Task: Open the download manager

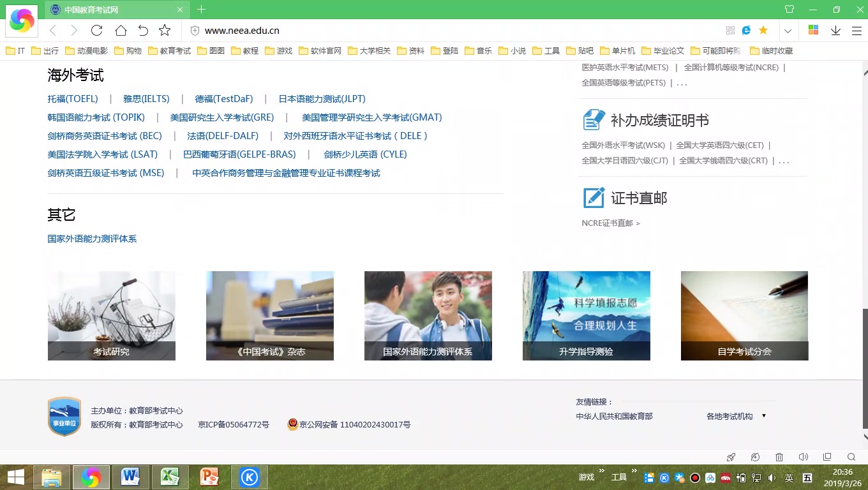Action: click(x=836, y=30)
